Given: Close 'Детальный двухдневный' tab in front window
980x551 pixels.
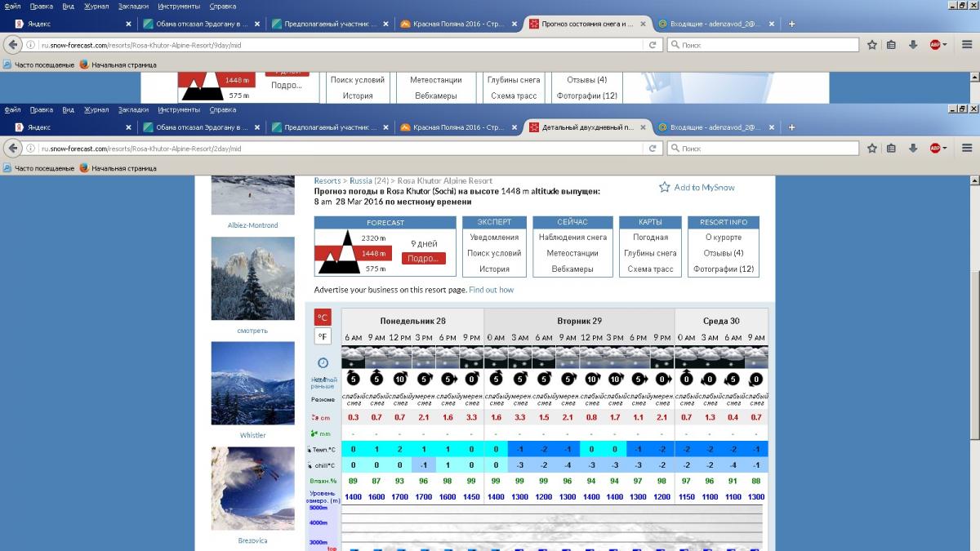Looking at the screenshot, I should 644,127.
